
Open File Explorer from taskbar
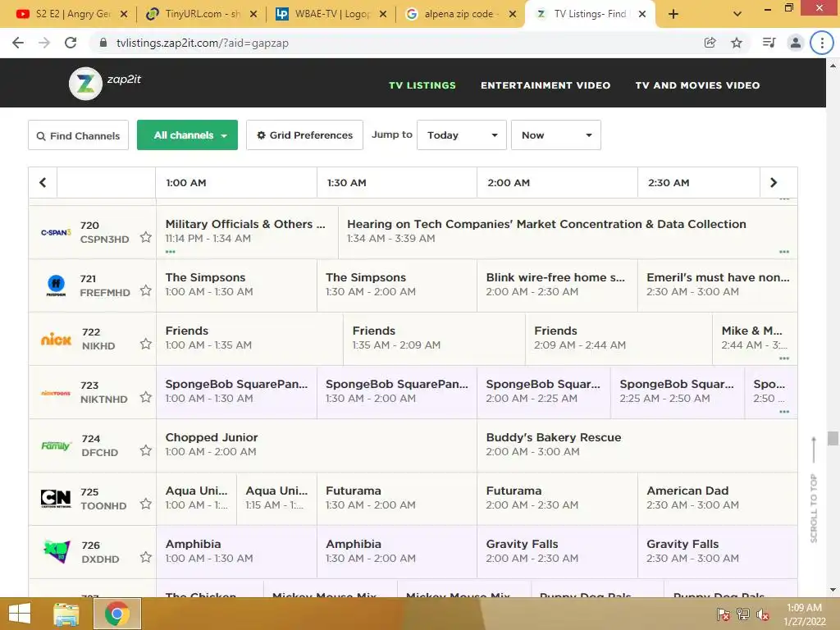(66, 614)
